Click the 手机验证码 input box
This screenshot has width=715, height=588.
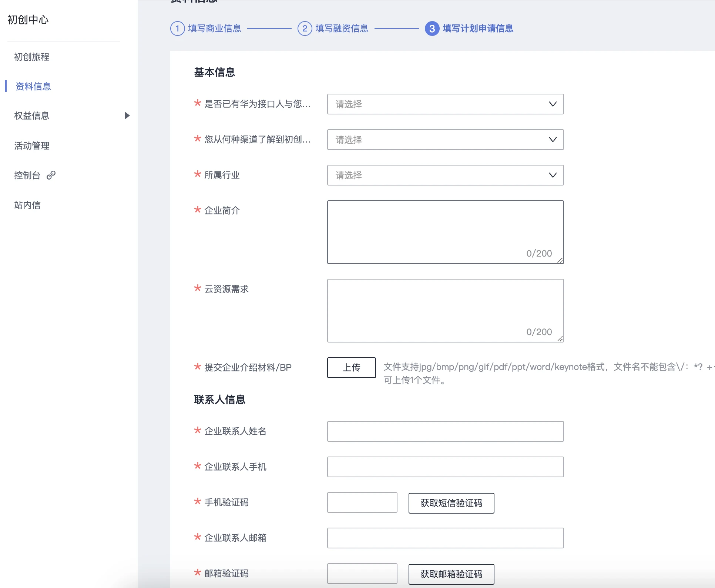(x=362, y=502)
